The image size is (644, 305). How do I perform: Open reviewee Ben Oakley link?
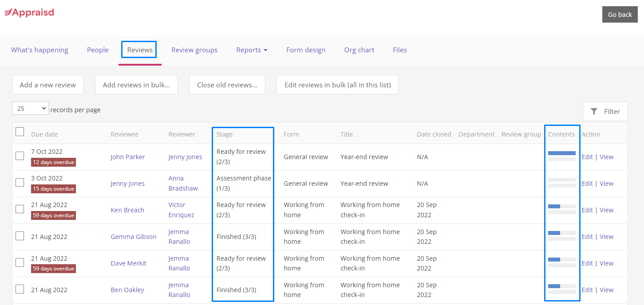click(127, 290)
